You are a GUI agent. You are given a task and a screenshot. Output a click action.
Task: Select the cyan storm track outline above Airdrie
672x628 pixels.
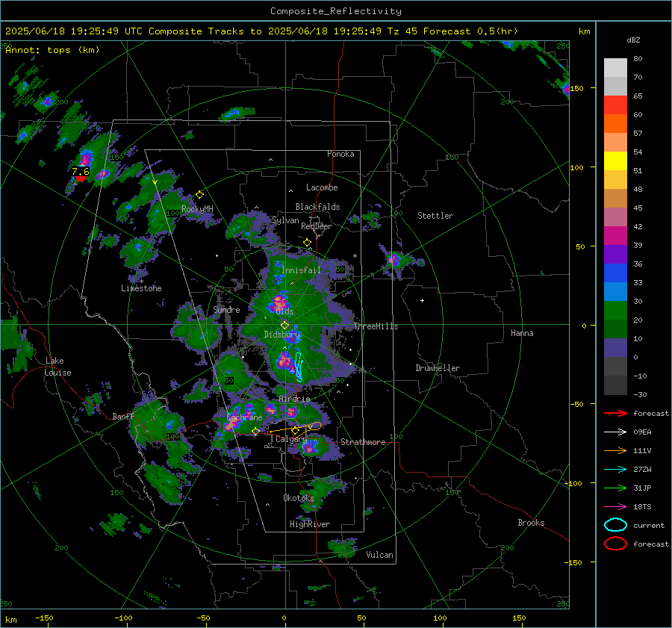299,367
